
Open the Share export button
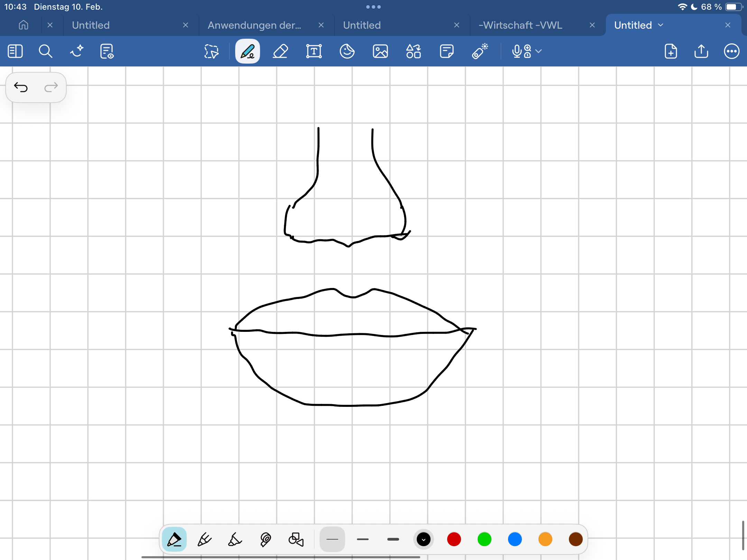pyautogui.click(x=701, y=52)
